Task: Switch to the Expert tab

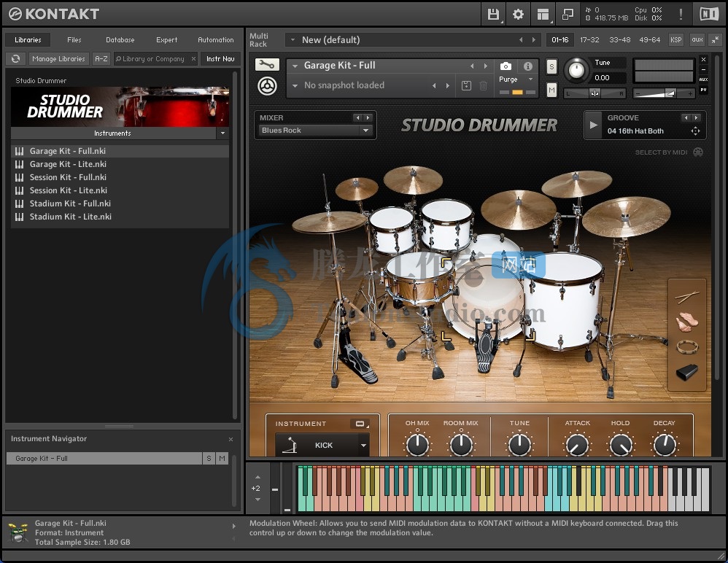Action: pyautogui.click(x=166, y=40)
